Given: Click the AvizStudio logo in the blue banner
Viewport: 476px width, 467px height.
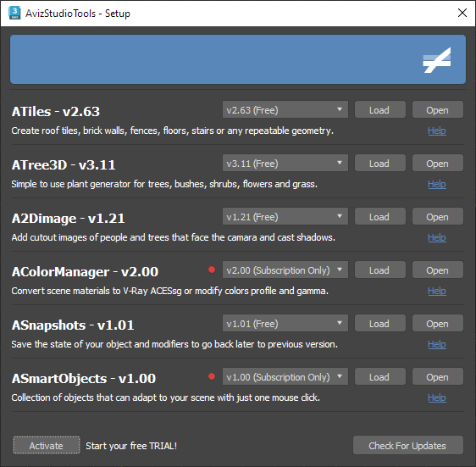Looking at the screenshot, I should pos(437,60).
